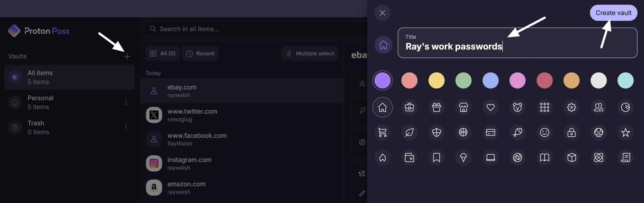Viewport: 644px width, 203px height.
Task: Select the shield vault icon
Action: [x=436, y=132]
